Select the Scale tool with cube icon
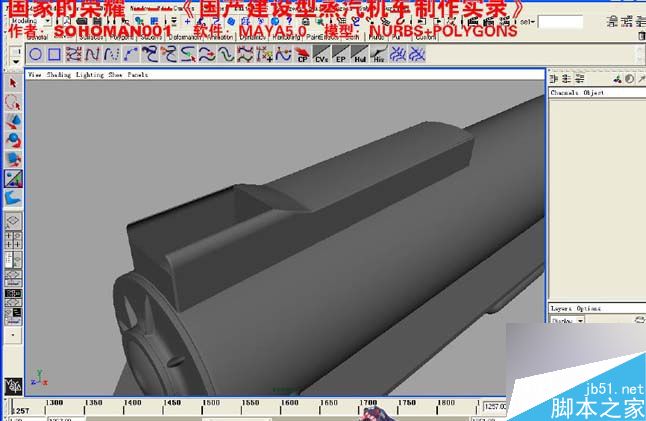The width and height of the screenshot is (646, 421). coord(13,159)
